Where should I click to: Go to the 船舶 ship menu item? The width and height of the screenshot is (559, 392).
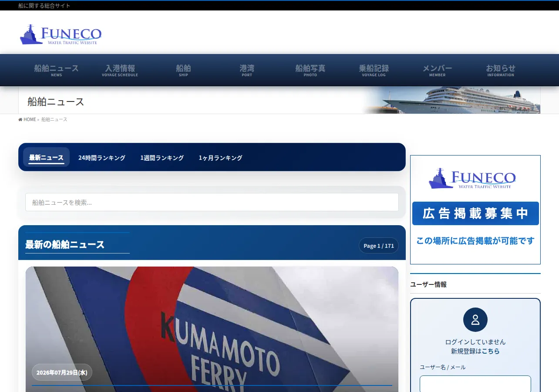(x=183, y=70)
